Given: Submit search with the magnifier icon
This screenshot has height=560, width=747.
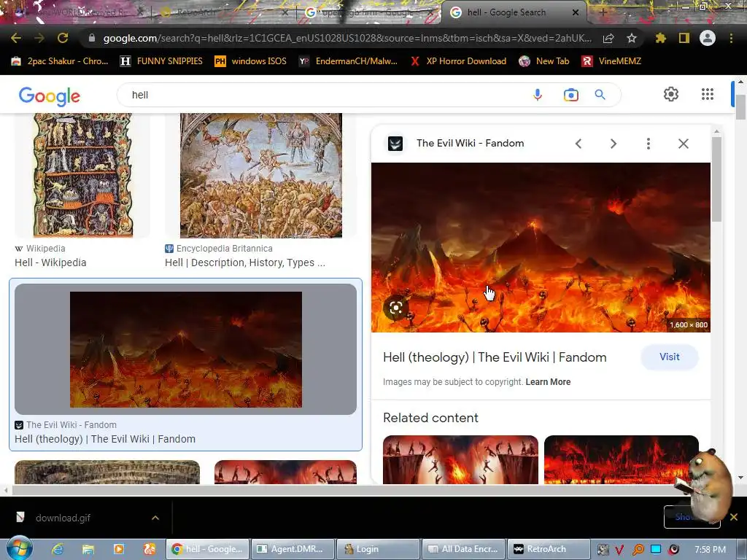Looking at the screenshot, I should coord(600,95).
